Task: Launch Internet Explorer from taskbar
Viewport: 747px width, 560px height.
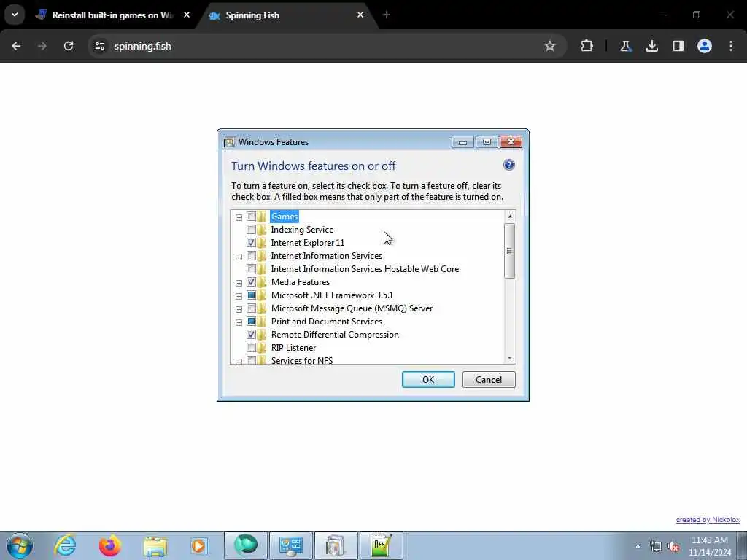Action: [65, 545]
